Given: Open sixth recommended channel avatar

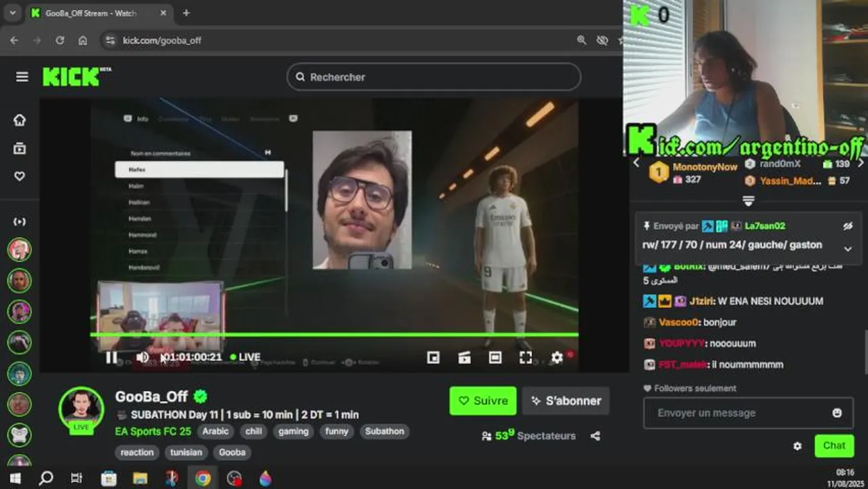Looking at the screenshot, I should click(x=20, y=404).
